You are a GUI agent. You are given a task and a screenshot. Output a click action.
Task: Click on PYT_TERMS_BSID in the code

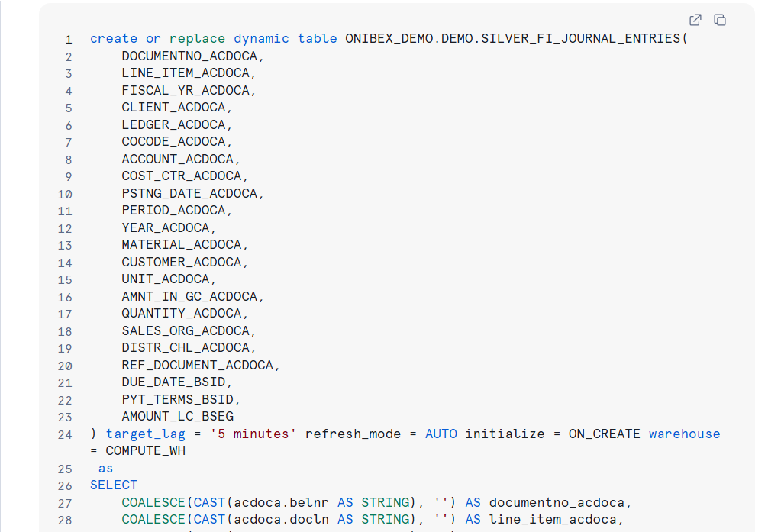click(181, 399)
